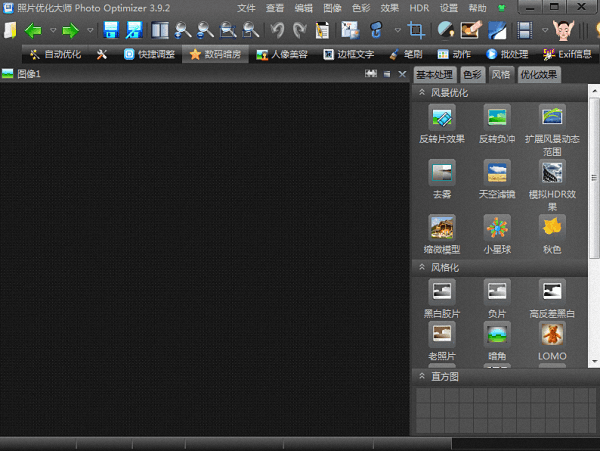Undo the last action
The image size is (600, 451).
point(277,30)
